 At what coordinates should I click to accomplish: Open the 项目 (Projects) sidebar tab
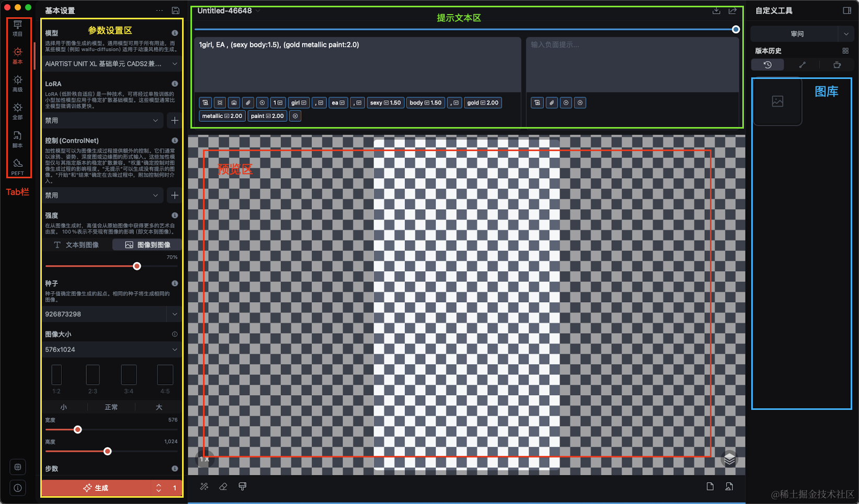tap(18, 28)
